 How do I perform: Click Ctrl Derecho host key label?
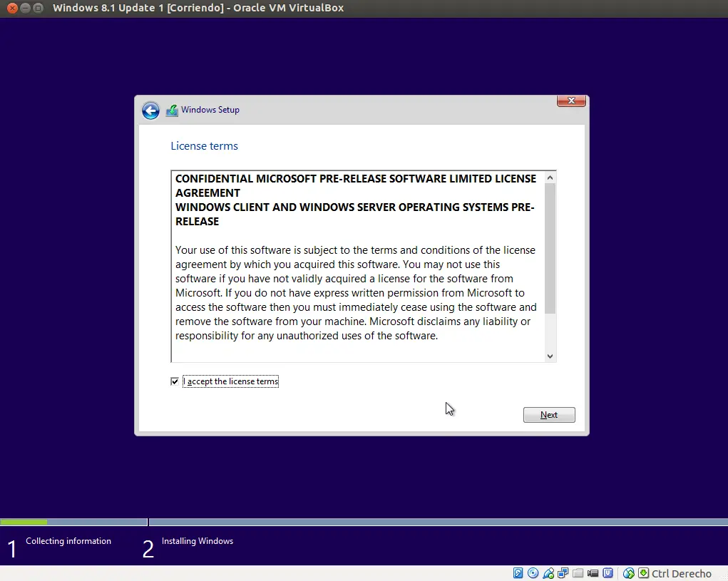coord(681,574)
